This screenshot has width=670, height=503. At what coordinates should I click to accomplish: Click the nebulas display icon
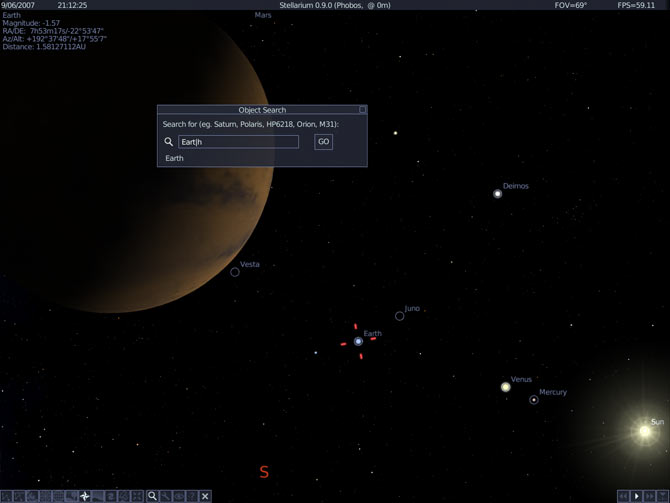[111, 496]
